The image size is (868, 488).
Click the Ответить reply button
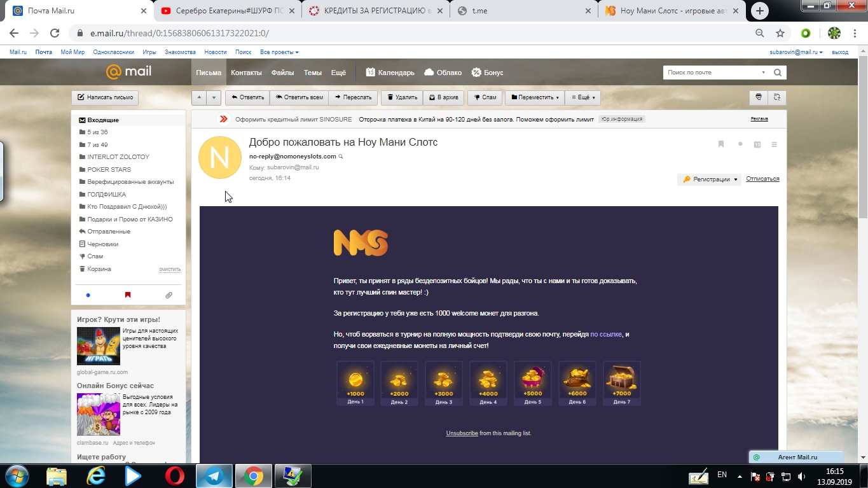click(x=247, y=97)
